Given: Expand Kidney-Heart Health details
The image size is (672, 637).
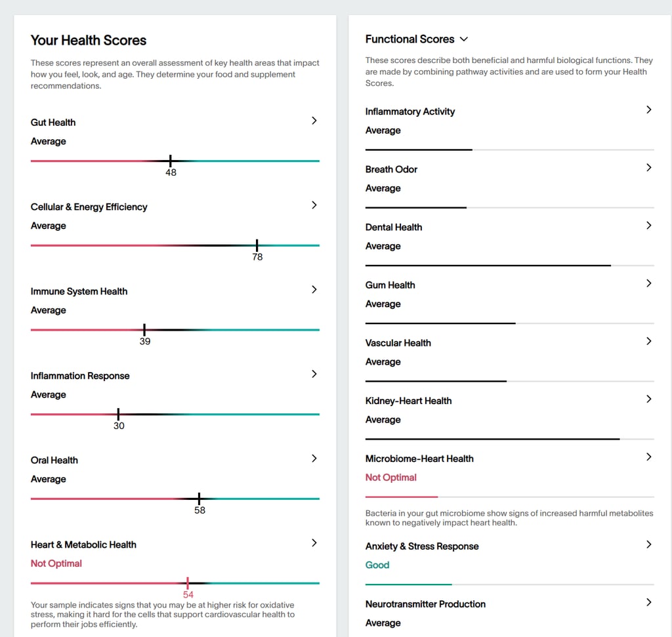Looking at the screenshot, I should tap(648, 399).
